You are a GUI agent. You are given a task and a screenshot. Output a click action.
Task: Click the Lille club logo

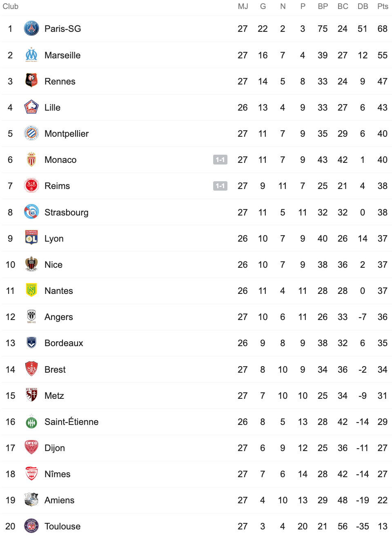tap(31, 107)
